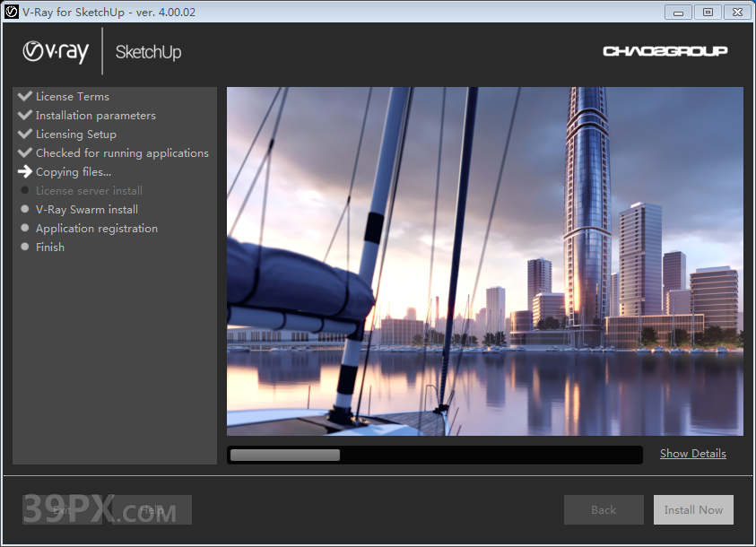The height and width of the screenshot is (547, 756).
Task: Maximize the installer window
Action: 708,12
